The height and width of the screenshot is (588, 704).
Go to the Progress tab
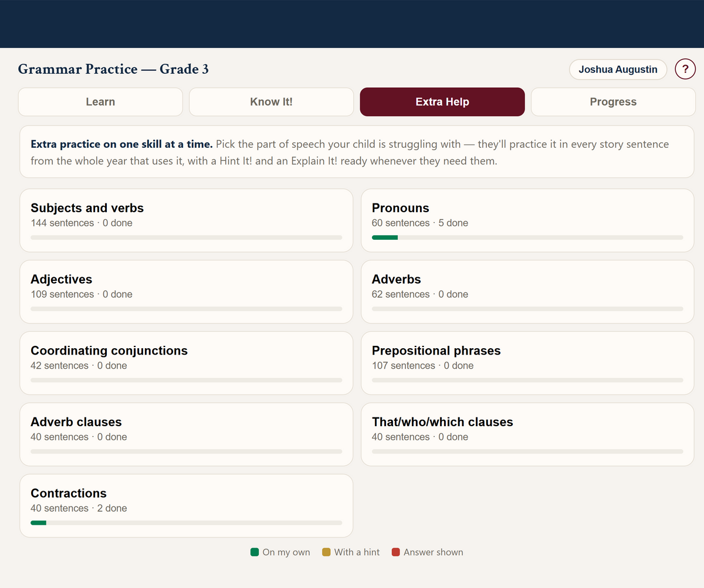click(x=613, y=102)
